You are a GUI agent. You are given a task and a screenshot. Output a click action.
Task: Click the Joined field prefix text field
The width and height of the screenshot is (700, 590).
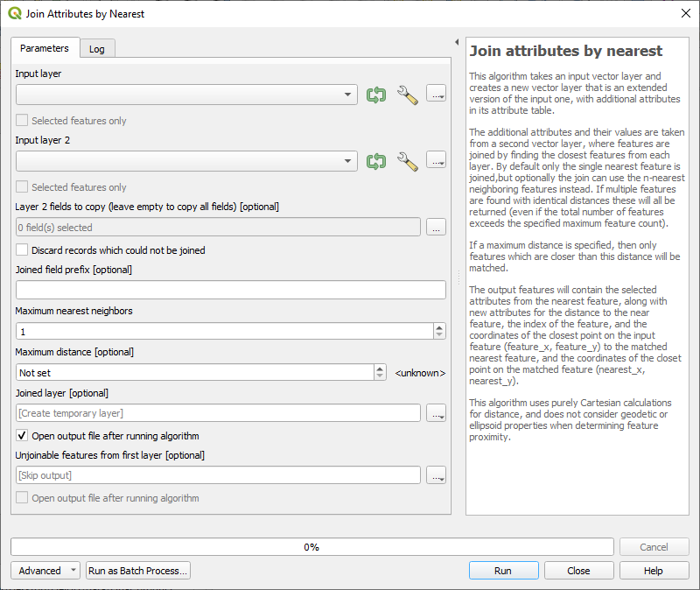pyautogui.click(x=230, y=290)
